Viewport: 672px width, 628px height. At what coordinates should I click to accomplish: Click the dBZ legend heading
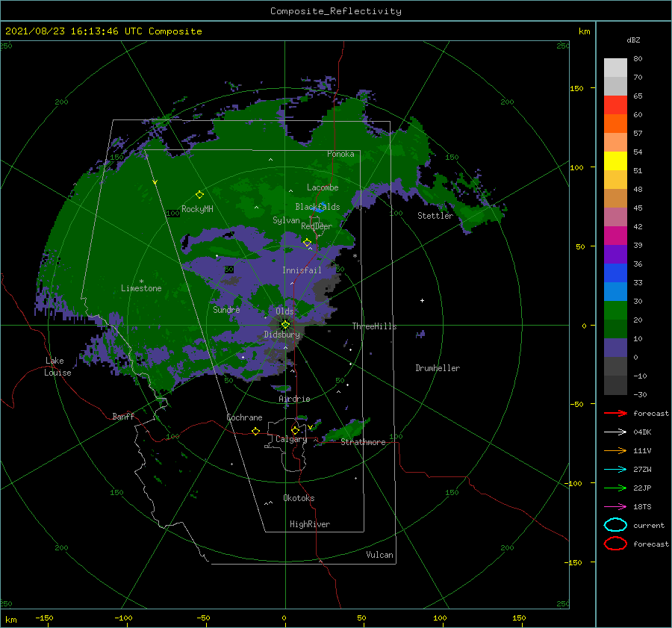[x=633, y=40]
